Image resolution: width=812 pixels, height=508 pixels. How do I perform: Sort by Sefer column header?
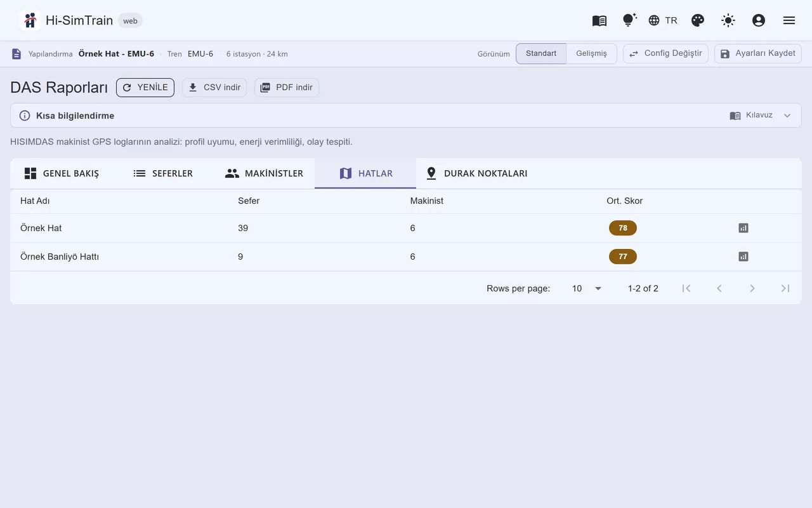249,201
